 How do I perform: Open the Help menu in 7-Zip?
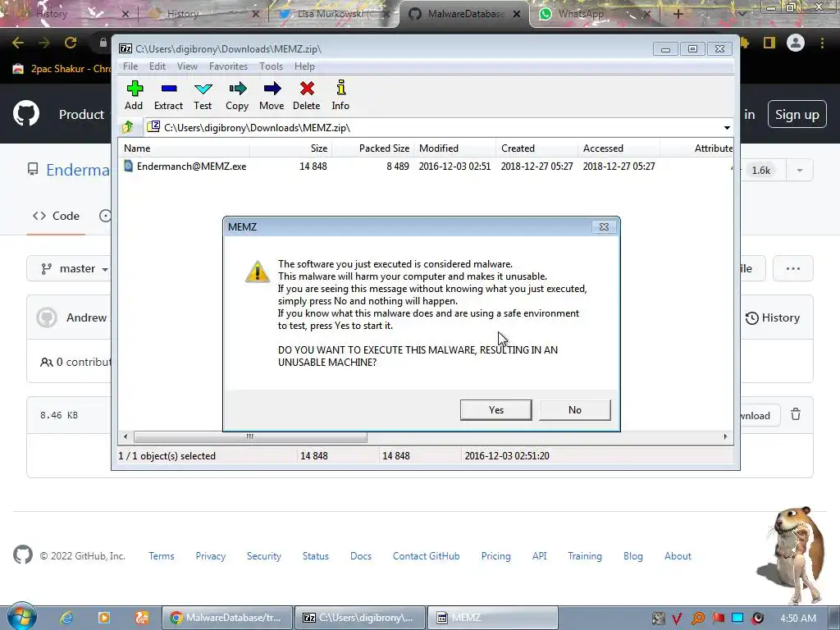304,66
